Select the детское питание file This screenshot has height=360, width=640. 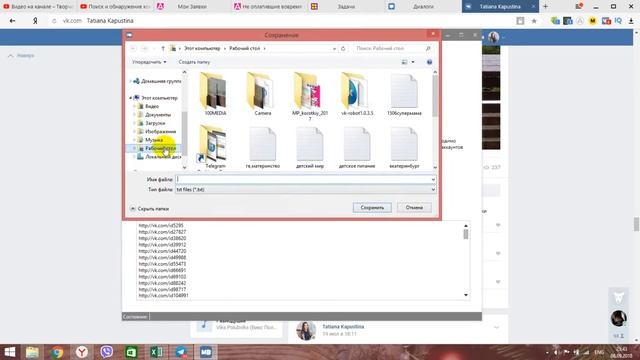357,148
